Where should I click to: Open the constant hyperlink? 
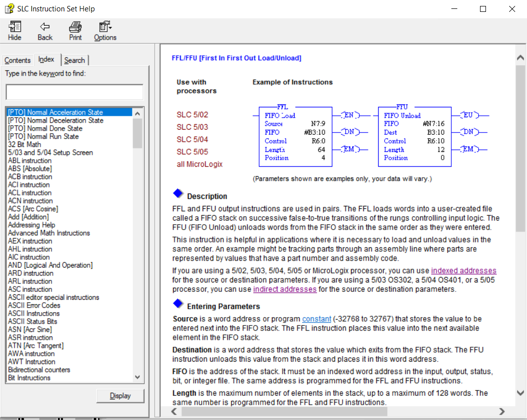pos(316,319)
